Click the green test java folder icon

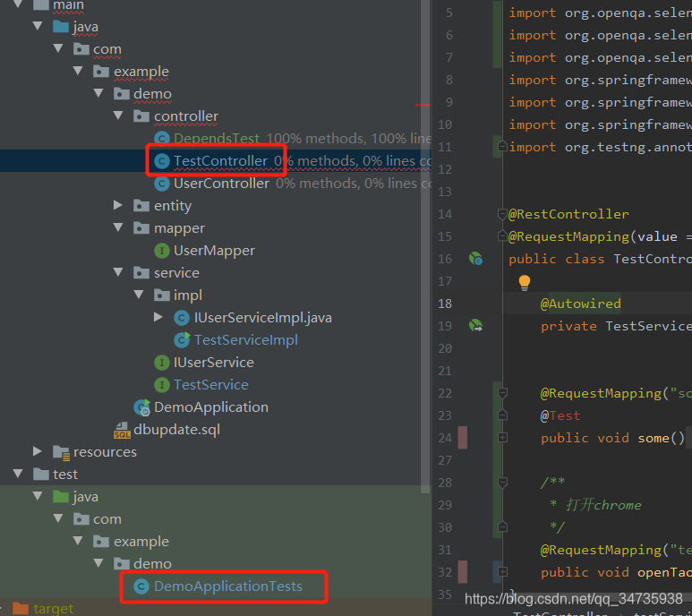coord(61,496)
